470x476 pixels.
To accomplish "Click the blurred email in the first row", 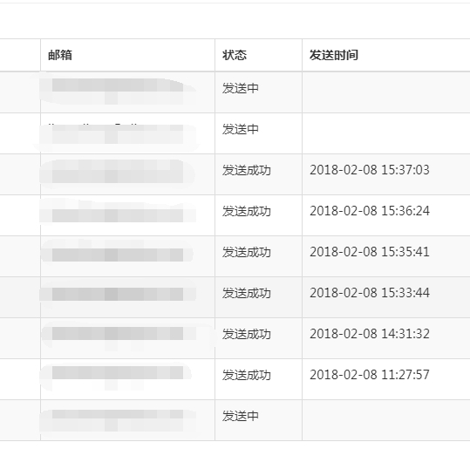I will tap(118, 88).
